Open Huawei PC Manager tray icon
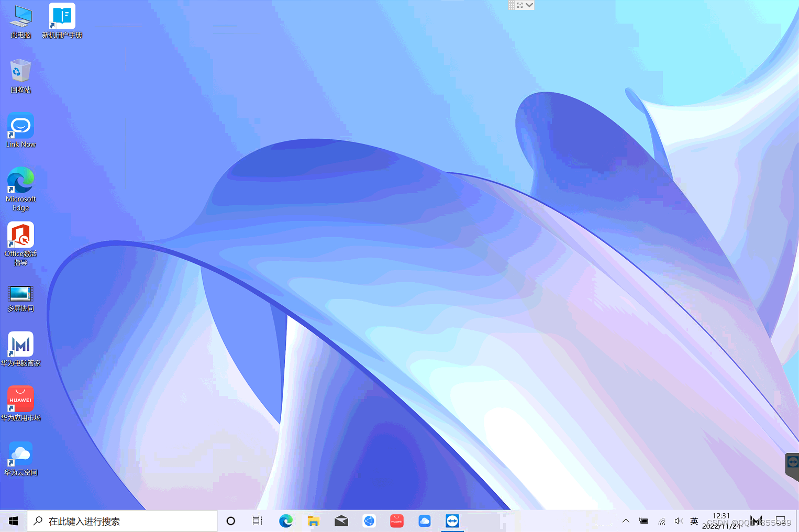 coord(756,521)
